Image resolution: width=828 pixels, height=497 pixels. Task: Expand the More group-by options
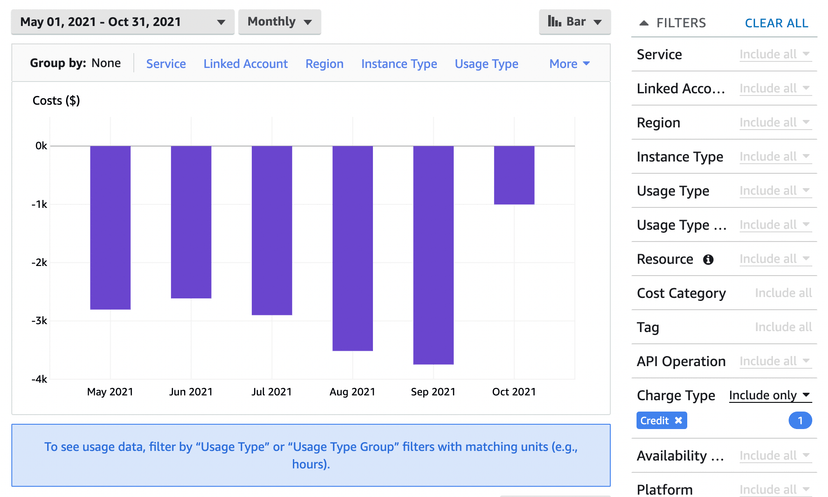[x=569, y=64]
